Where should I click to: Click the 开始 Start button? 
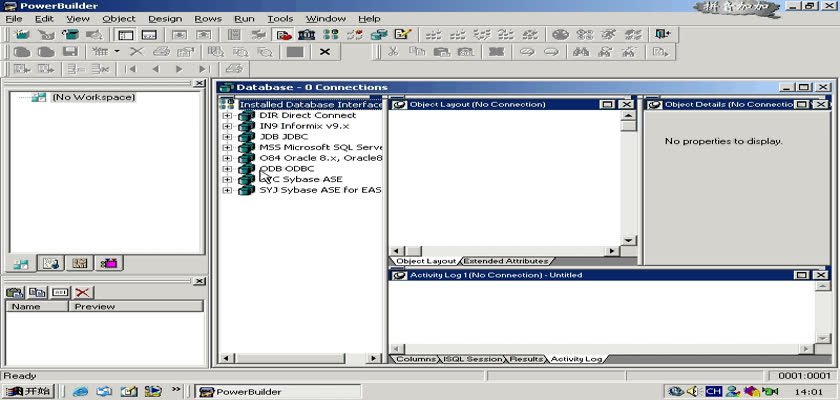(28, 391)
